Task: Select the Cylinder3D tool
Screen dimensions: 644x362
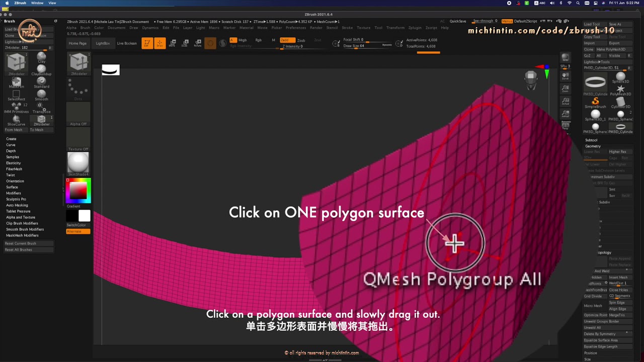Action: tap(620, 103)
